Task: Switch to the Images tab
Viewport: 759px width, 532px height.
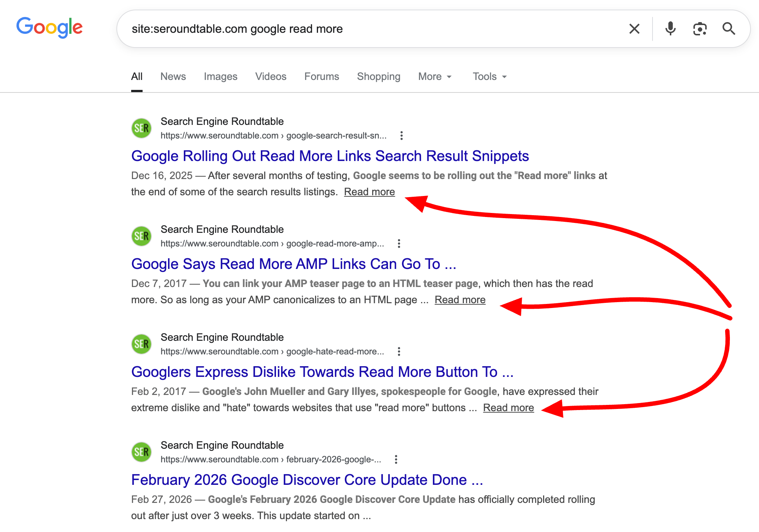Action: click(x=220, y=77)
